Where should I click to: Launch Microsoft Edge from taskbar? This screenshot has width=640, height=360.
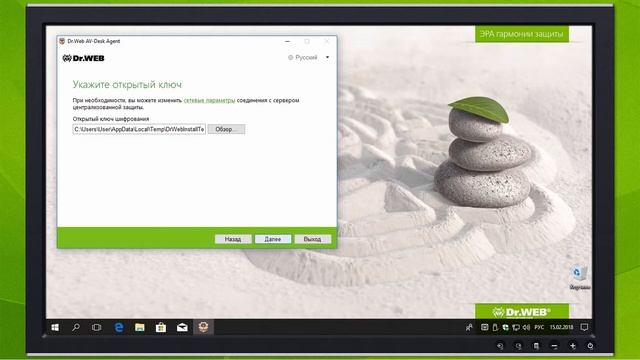119,327
